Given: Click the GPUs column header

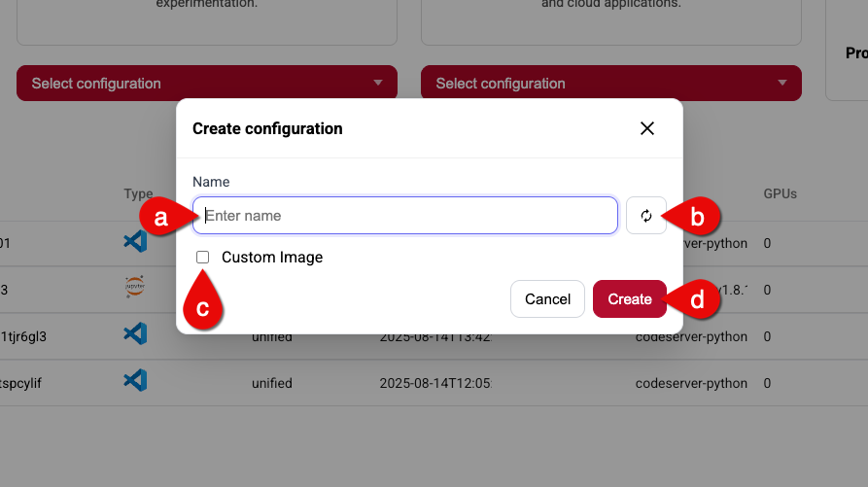Looking at the screenshot, I should pyautogui.click(x=780, y=193).
